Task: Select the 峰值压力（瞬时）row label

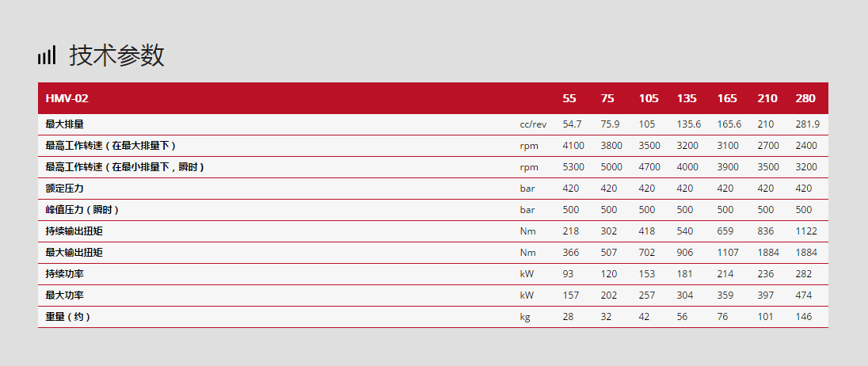Action: (x=82, y=210)
